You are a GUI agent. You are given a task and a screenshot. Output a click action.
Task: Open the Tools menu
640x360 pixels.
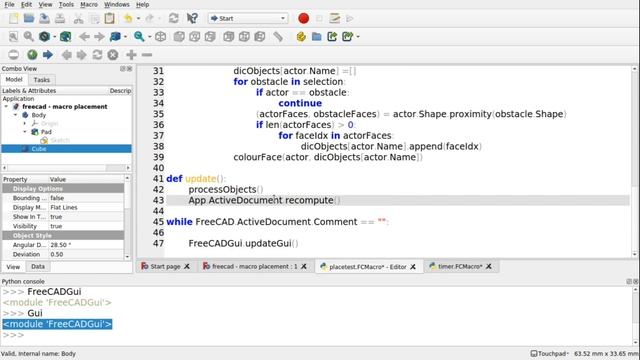66,4
